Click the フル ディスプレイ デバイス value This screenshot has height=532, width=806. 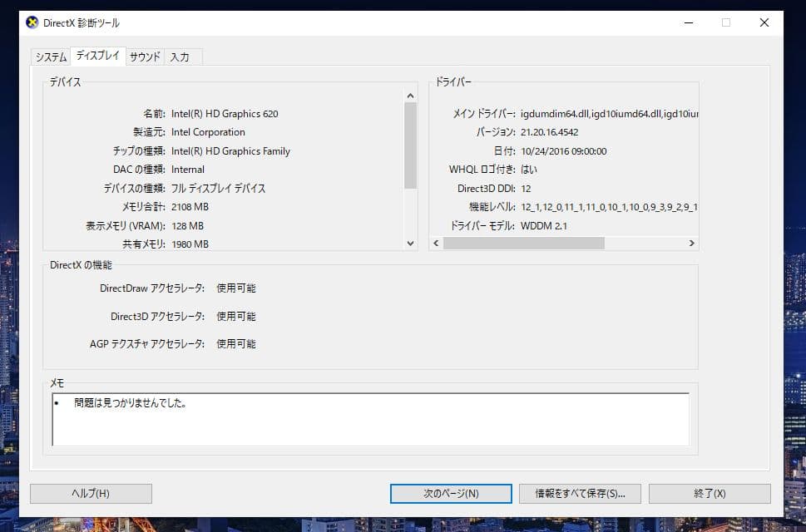pos(219,189)
